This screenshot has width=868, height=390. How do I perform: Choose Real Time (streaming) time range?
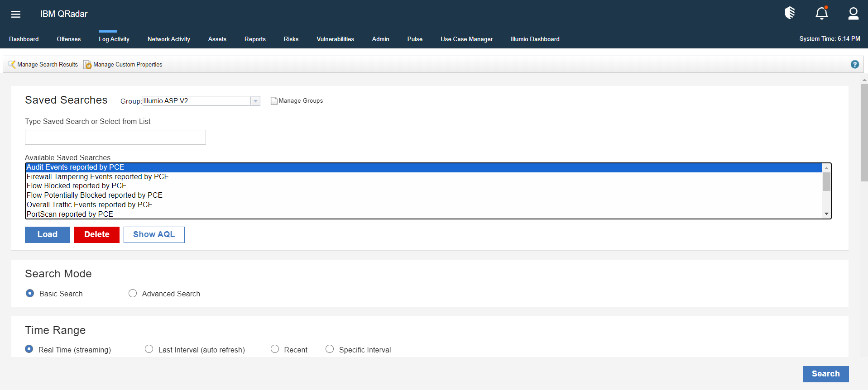[x=29, y=349]
